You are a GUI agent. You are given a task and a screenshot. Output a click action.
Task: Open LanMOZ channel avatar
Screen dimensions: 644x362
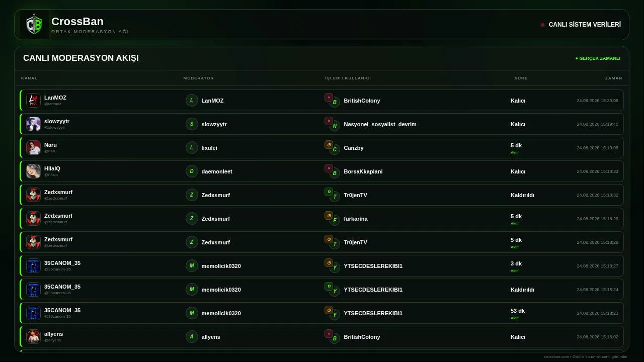pos(33,101)
